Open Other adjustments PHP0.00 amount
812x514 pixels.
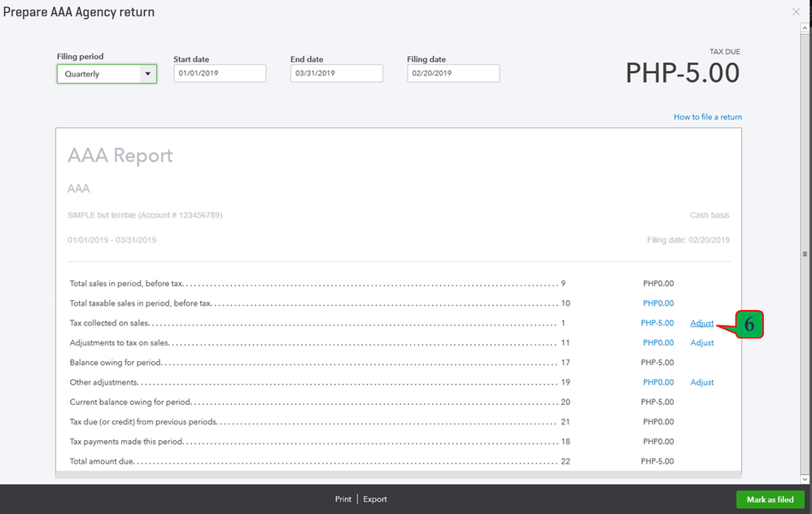657,382
